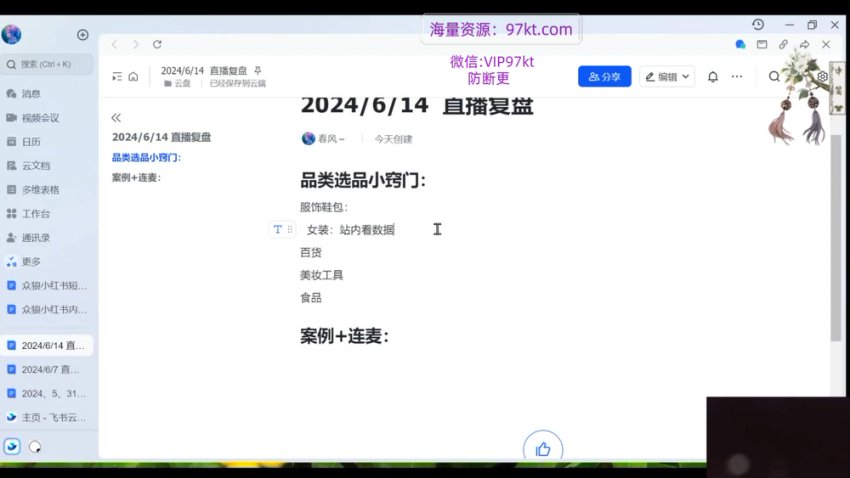Toggle the outline list icon in header

pos(117,76)
